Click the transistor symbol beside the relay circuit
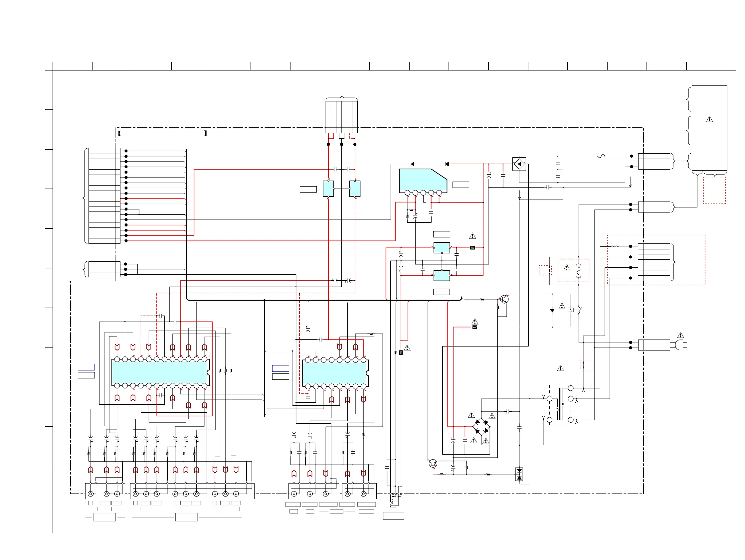This screenshot has width=745, height=560. (504, 299)
